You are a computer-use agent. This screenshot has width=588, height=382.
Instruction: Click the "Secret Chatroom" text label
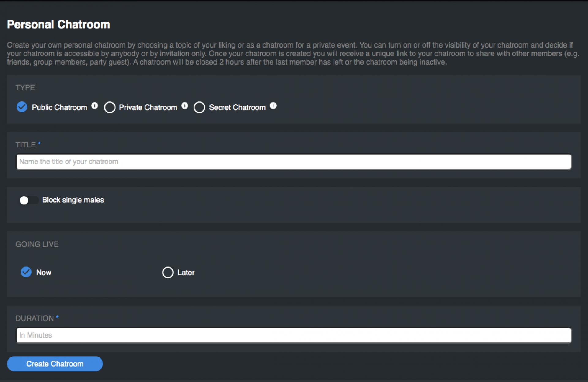pyautogui.click(x=237, y=108)
